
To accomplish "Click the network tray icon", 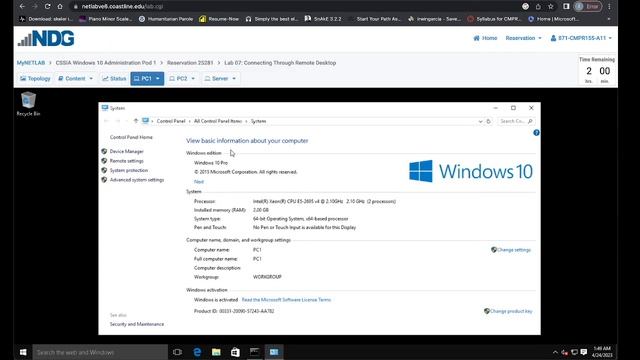I will (574, 352).
